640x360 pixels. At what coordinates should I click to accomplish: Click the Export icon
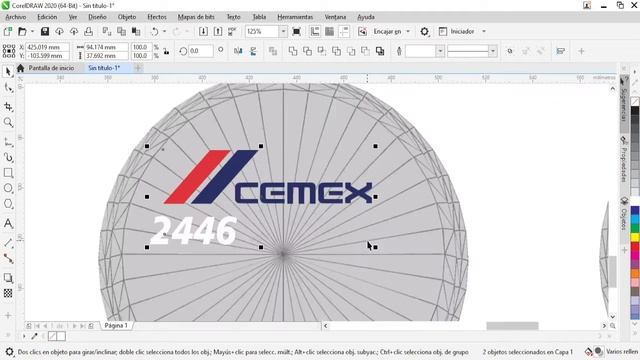(x=218, y=31)
